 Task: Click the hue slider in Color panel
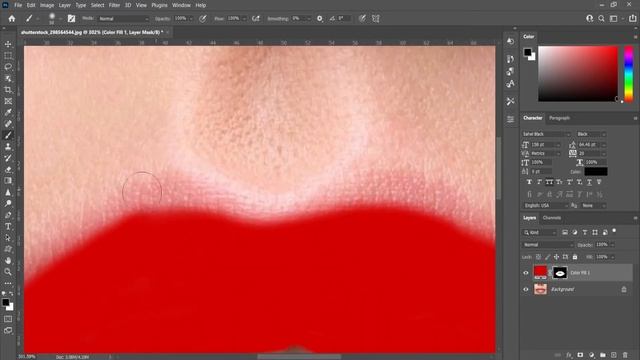[x=629, y=74]
